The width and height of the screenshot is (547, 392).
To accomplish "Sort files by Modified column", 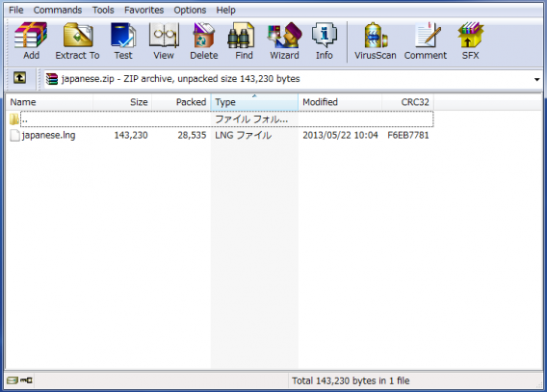I will pos(340,102).
